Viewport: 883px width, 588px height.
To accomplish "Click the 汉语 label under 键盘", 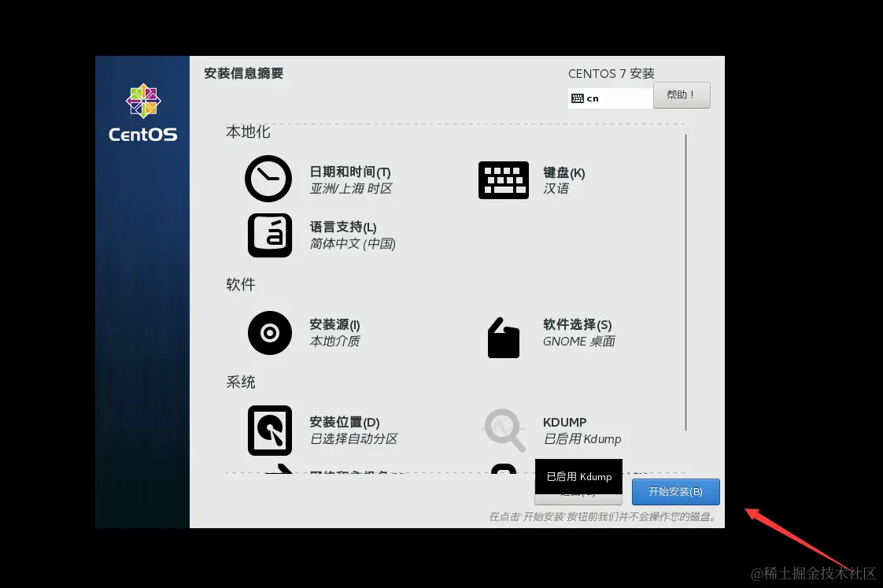I will (x=556, y=188).
